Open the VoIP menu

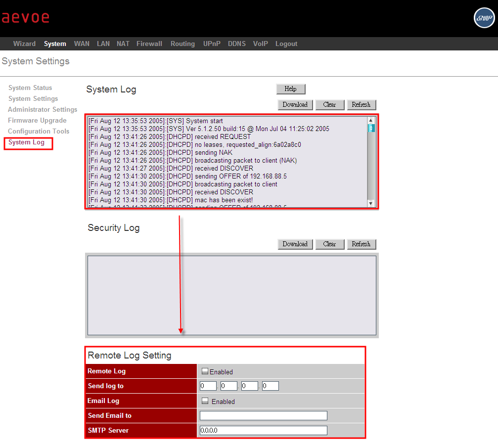261,44
